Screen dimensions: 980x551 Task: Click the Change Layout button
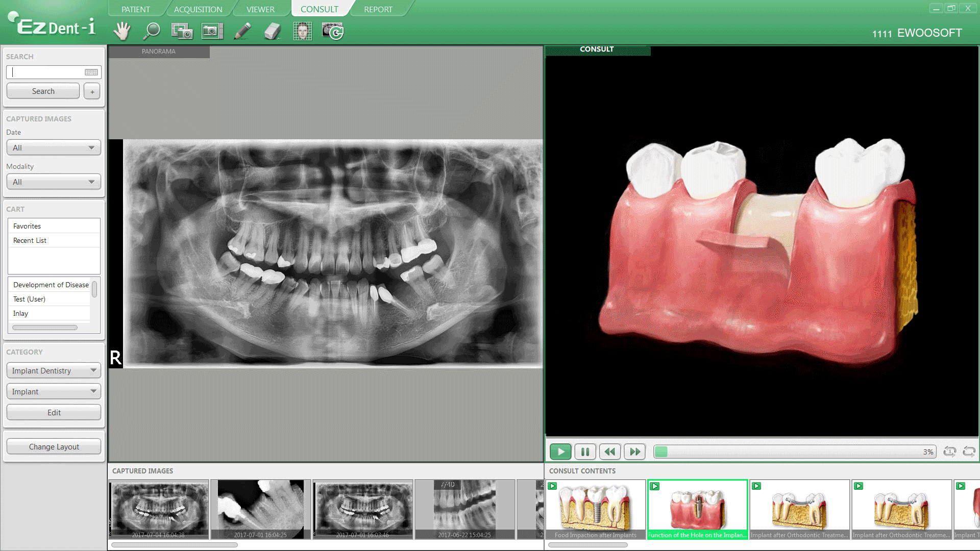coord(54,447)
